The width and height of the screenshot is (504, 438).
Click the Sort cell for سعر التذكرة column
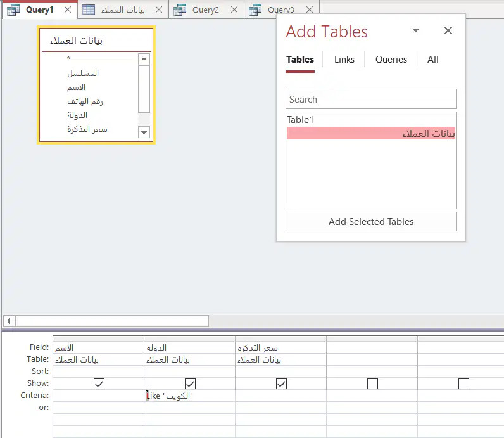(x=281, y=371)
